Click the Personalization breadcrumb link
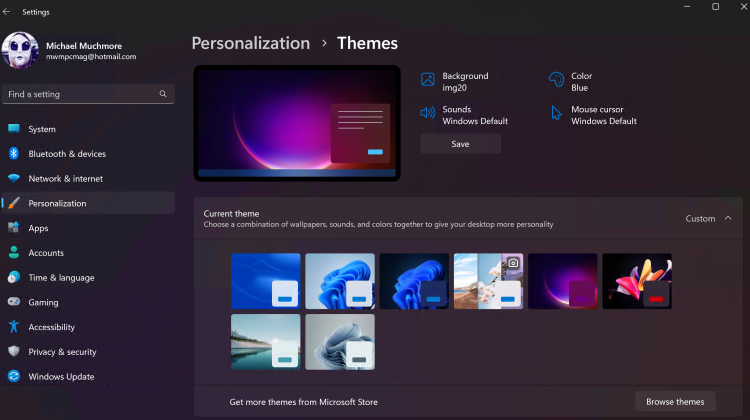The height and width of the screenshot is (420, 750). [251, 43]
